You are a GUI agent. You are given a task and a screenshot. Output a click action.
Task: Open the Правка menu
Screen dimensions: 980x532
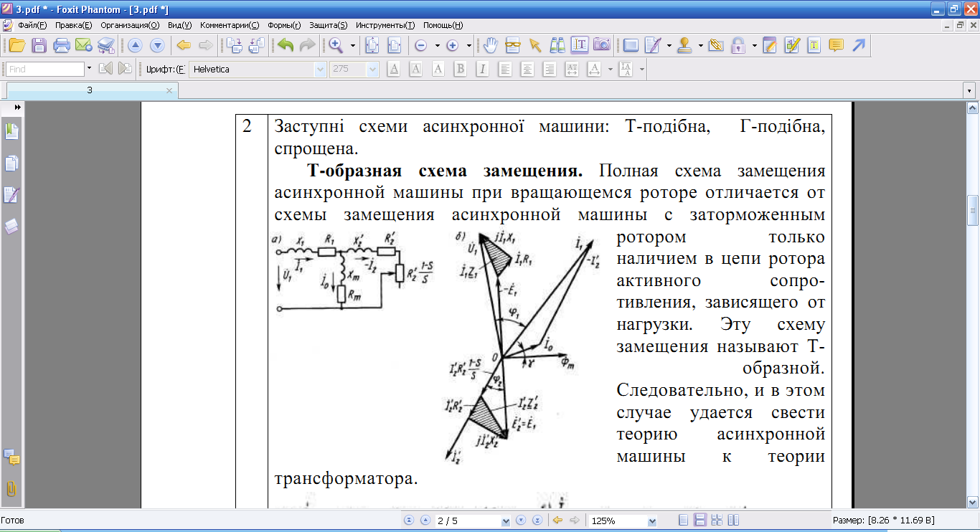74,24
